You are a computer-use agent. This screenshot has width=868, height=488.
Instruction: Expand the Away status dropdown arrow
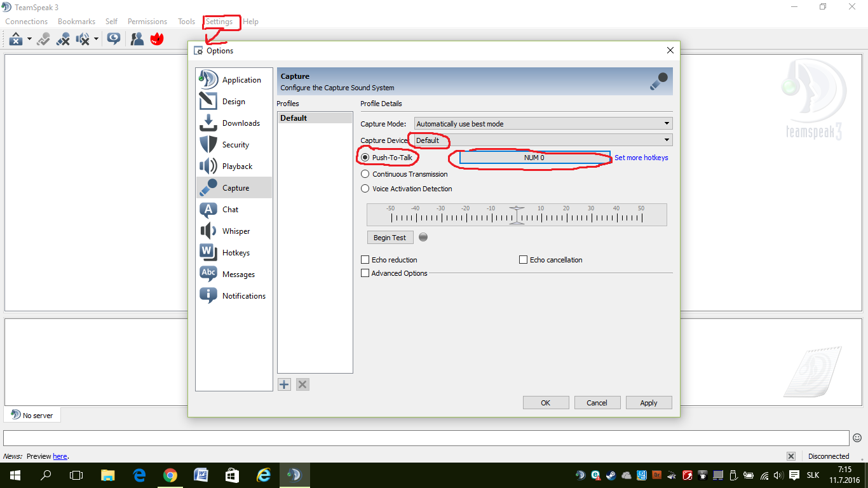point(29,39)
